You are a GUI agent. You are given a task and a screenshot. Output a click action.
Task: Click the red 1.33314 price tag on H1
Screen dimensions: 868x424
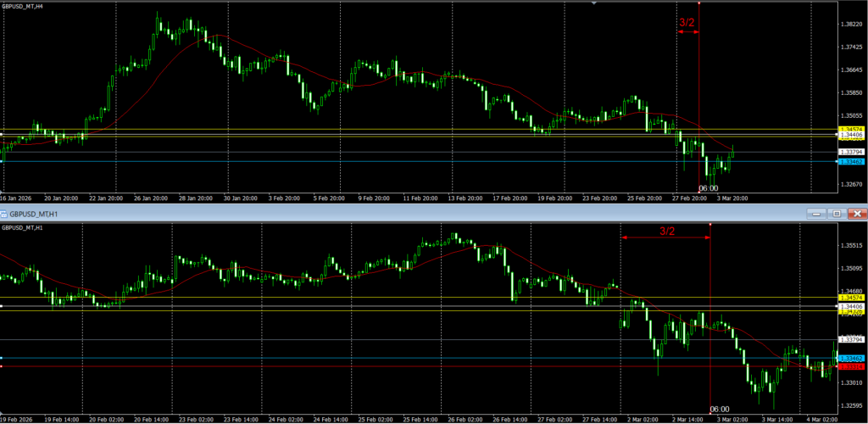click(x=851, y=366)
